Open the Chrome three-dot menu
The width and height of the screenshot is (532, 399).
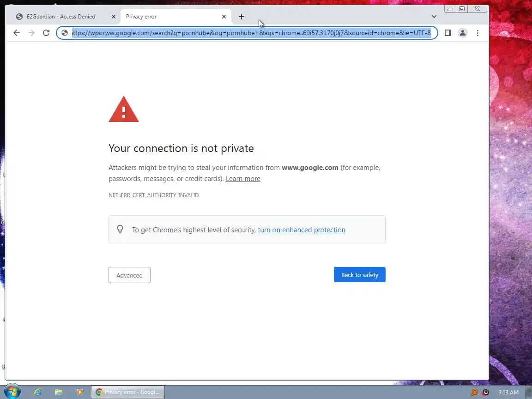click(478, 33)
